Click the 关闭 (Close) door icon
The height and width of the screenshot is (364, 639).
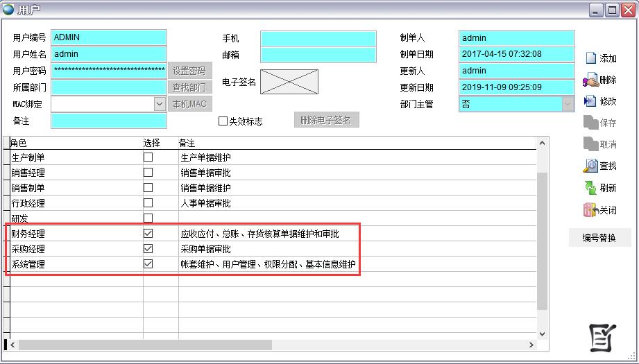click(x=590, y=210)
